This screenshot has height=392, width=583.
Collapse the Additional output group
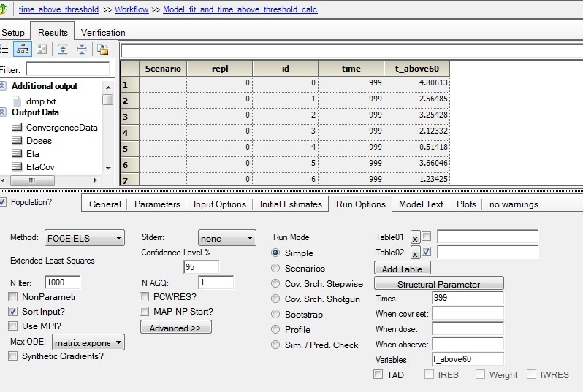coord(3,86)
